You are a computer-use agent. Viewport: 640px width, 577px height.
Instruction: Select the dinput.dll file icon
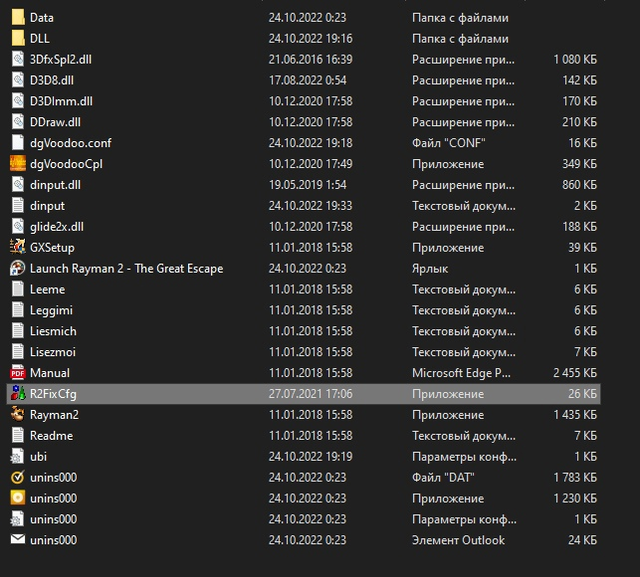point(18,184)
